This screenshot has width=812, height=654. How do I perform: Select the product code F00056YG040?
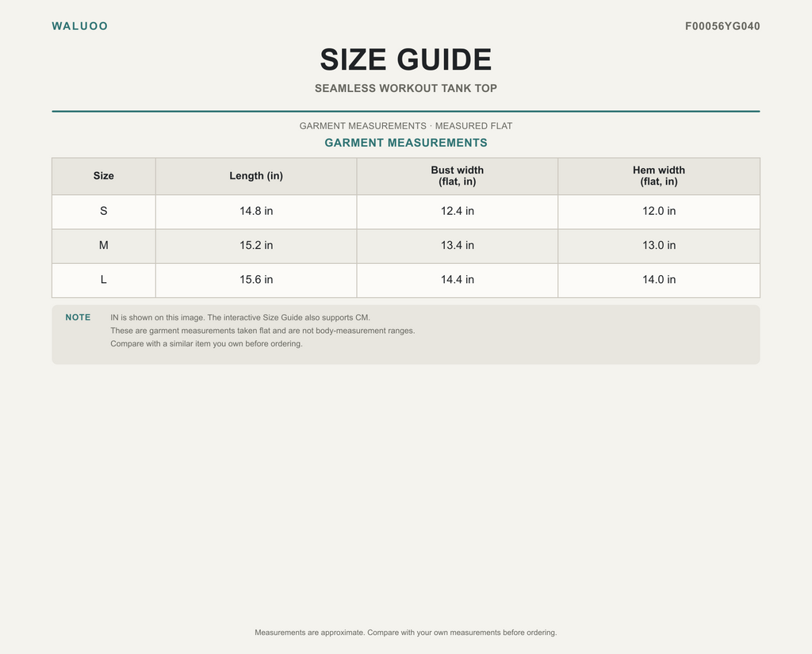722,26
